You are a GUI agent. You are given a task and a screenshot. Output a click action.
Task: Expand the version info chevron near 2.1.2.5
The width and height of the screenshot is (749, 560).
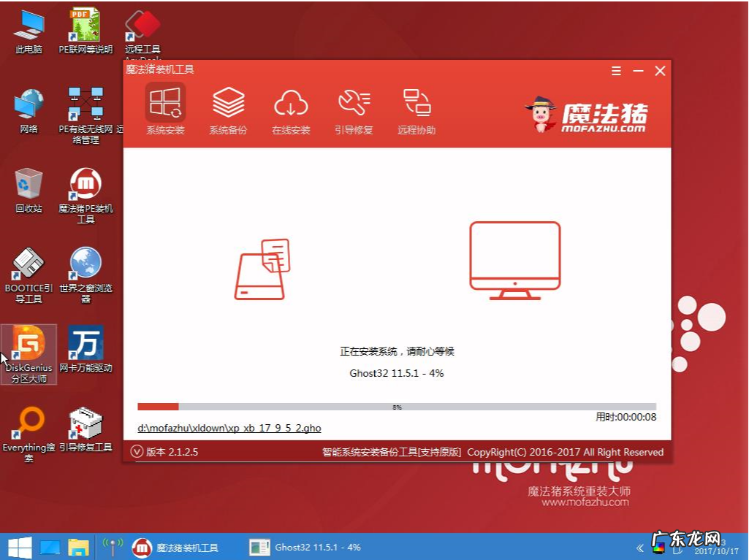(139, 451)
